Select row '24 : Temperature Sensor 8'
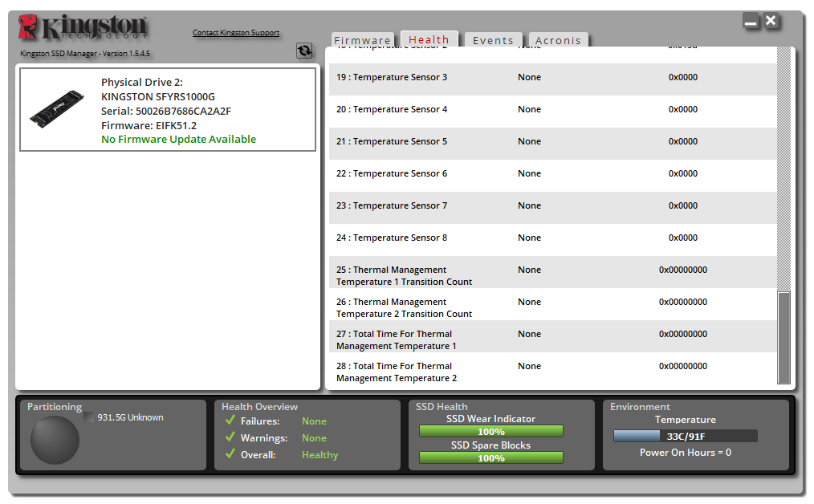This screenshot has height=504, width=814. (x=553, y=238)
